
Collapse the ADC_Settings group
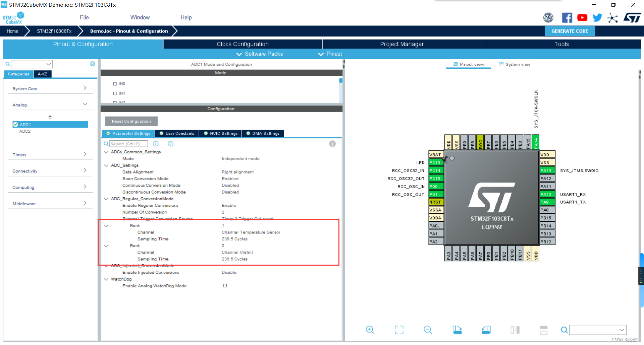(106, 165)
